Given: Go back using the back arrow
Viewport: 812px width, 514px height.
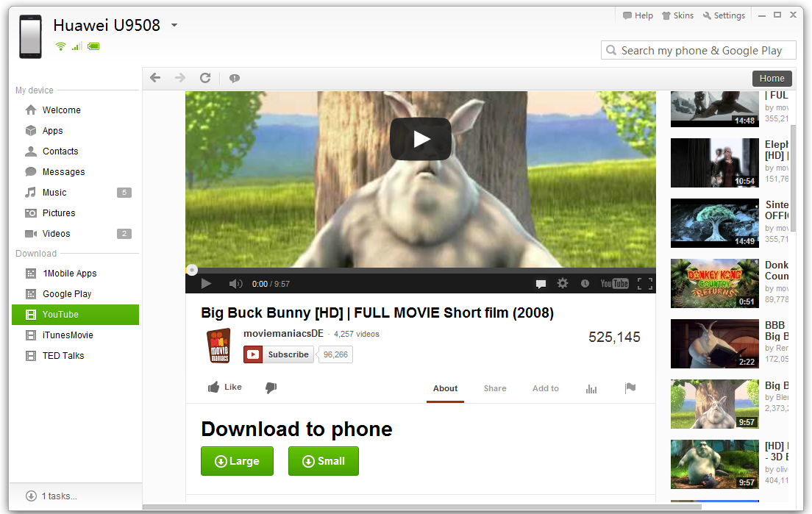Looking at the screenshot, I should (155, 78).
